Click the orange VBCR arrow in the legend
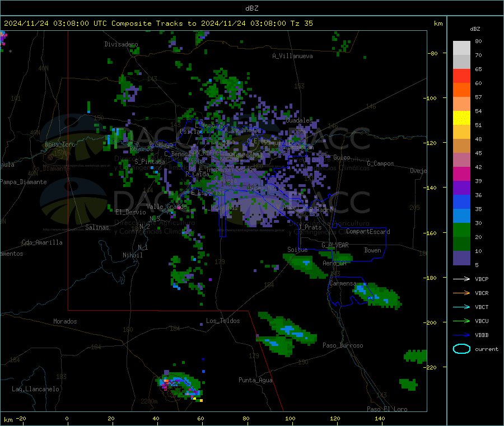504x426 pixels. pos(461,293)
